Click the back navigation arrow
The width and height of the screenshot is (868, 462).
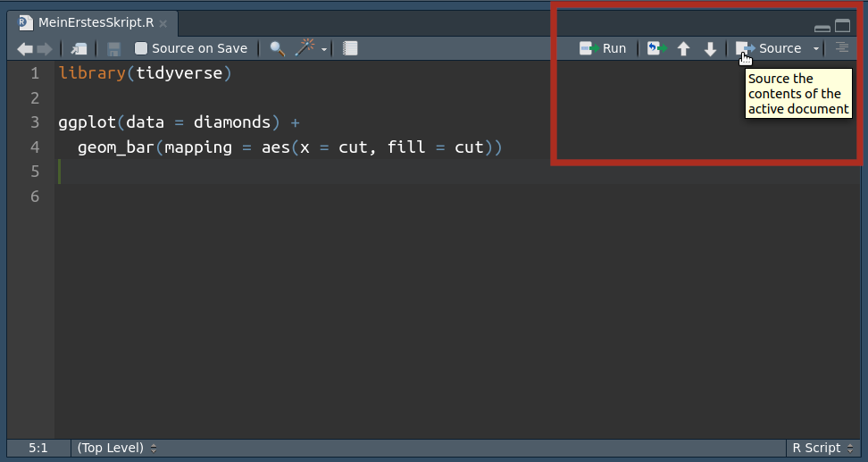point(24,49)
